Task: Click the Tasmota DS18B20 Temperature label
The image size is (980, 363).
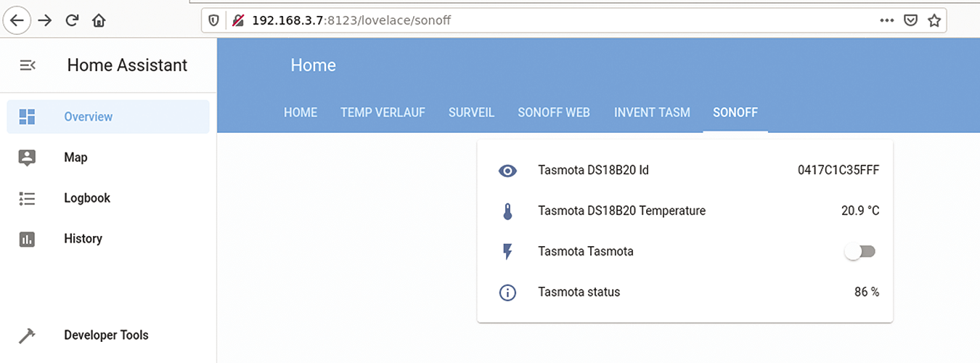Action: click(621, 211)
